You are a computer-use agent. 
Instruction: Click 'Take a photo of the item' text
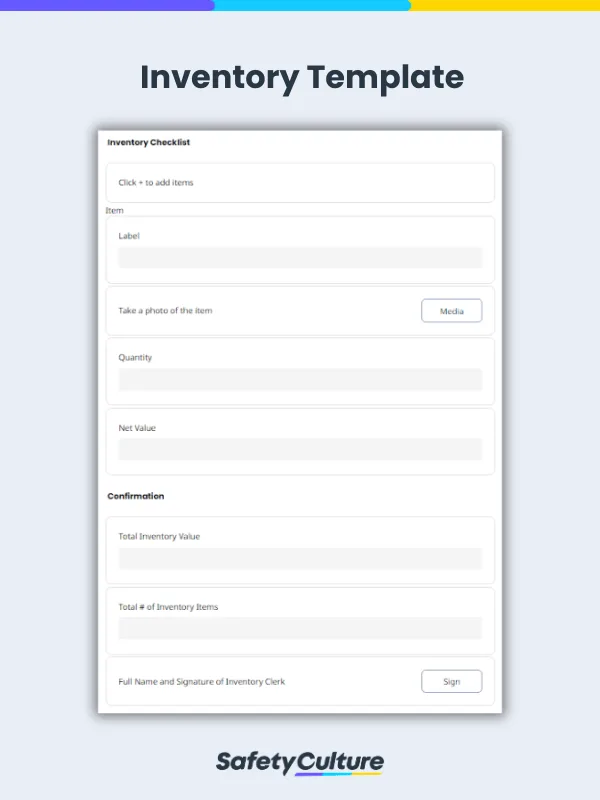165,311
